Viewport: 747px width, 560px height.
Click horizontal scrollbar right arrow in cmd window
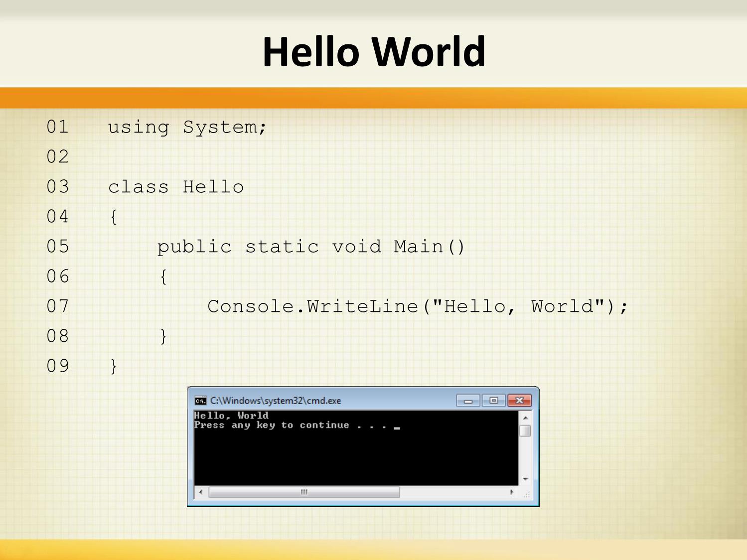[x=512, y=492]
